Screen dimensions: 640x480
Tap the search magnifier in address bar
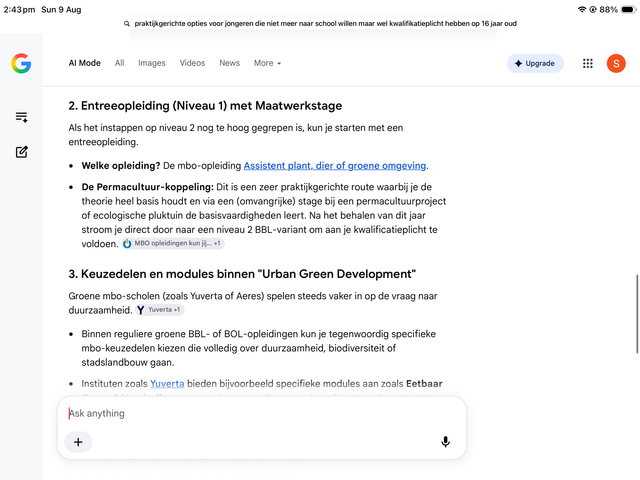click(x=127, y=24)
